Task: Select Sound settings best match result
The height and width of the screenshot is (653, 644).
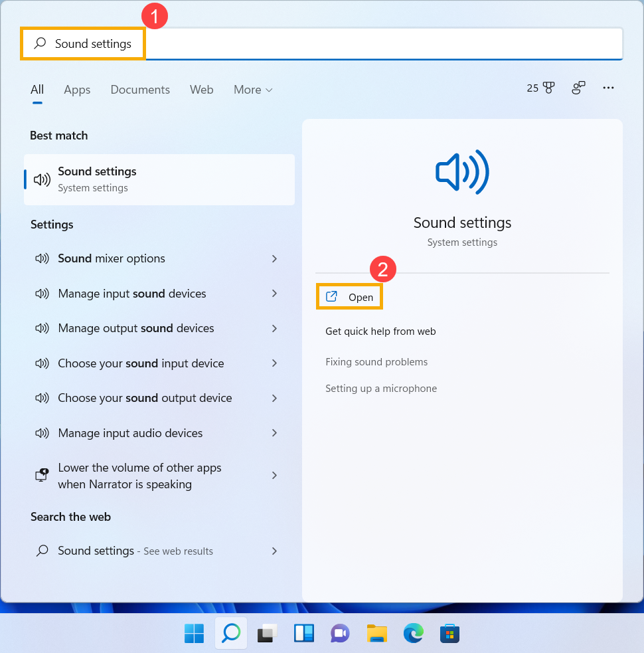Action: click(x=159, y=179)
